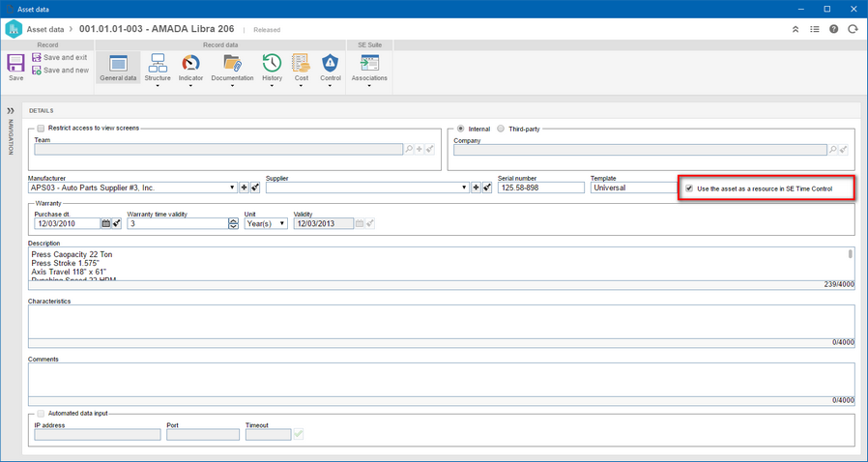Select the Internal radio button
This screenshot has height=462, width=868.
tap(460, 129)
